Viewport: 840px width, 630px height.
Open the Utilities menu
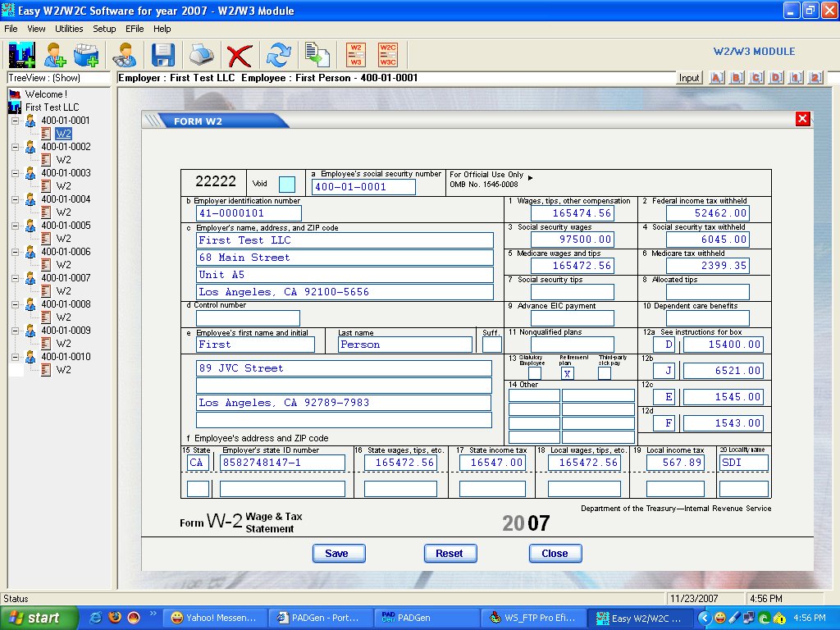(69, 29)
